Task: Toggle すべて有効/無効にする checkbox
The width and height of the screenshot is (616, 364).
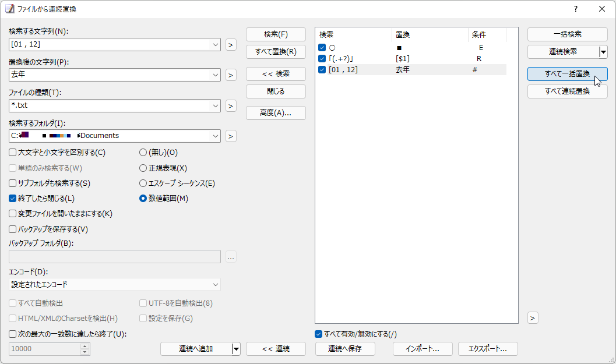Action: 318,334
